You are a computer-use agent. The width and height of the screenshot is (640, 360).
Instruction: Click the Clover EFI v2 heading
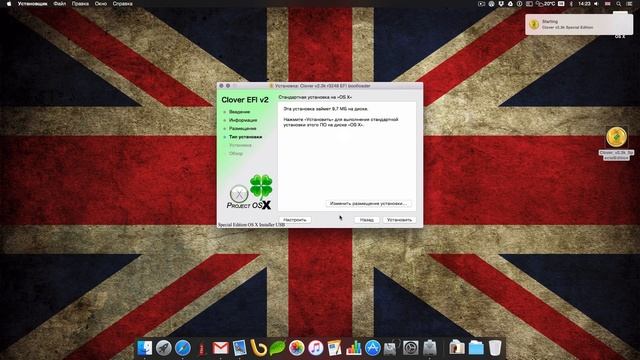[x=245, y=100]
